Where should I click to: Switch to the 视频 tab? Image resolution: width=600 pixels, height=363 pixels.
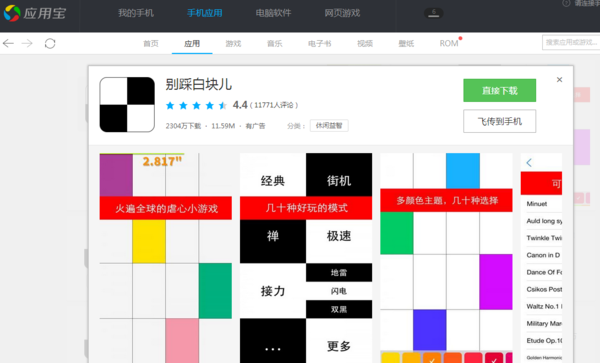coord(365,44)
